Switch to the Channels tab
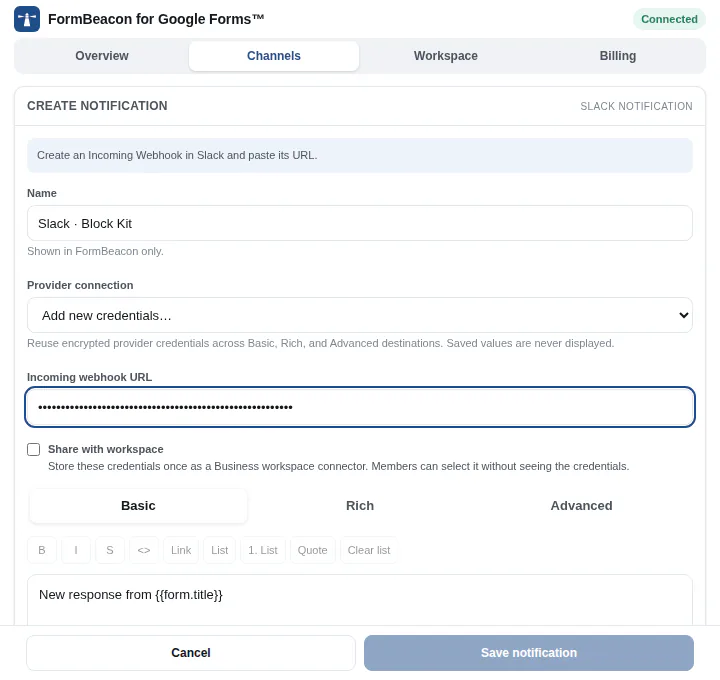Viewport: 720px width, 680px height. (x=274, y=56)
